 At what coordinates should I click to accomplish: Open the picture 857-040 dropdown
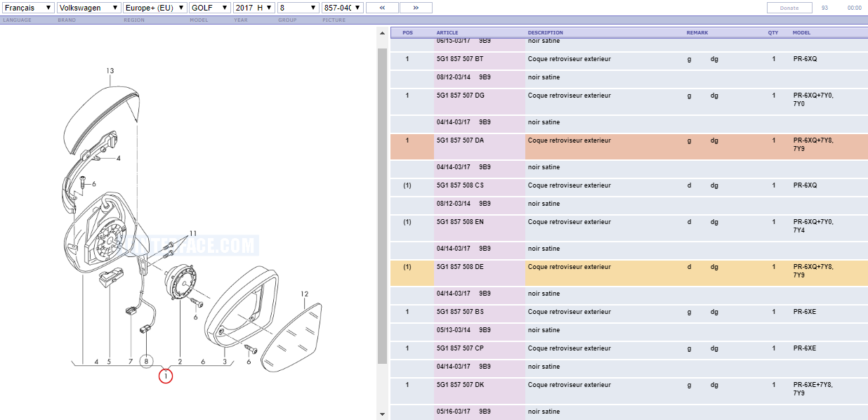343,8
